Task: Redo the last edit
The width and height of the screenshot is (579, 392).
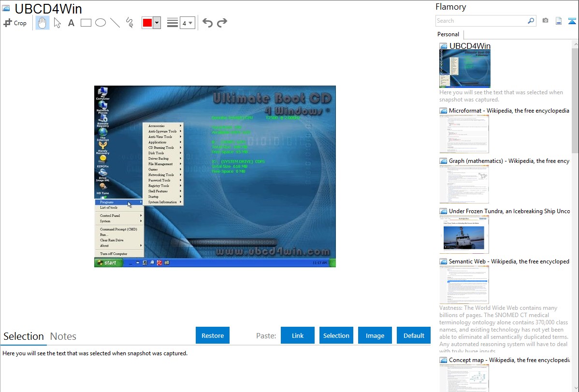Action: pos(222,23)
